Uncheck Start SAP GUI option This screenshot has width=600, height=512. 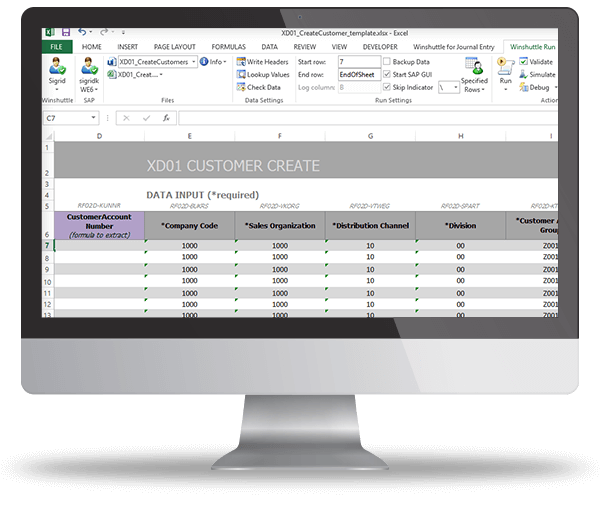[x=386, y=74]
